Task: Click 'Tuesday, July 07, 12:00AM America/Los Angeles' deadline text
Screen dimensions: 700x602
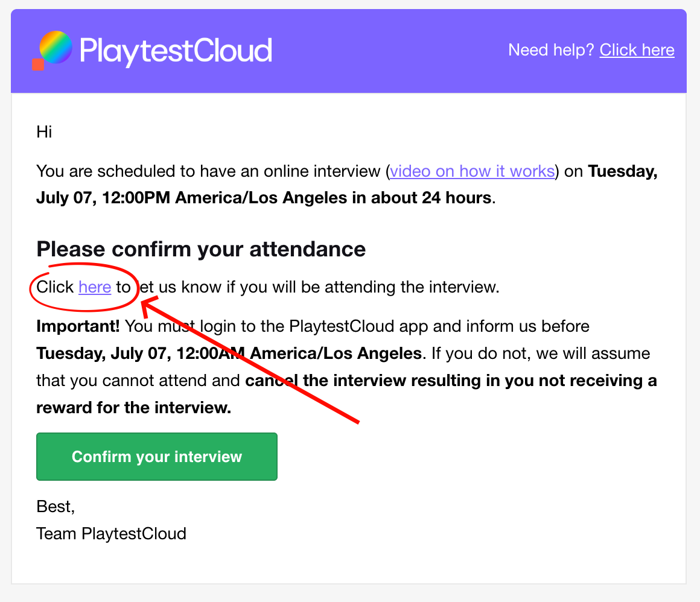Action: (229, 353)
